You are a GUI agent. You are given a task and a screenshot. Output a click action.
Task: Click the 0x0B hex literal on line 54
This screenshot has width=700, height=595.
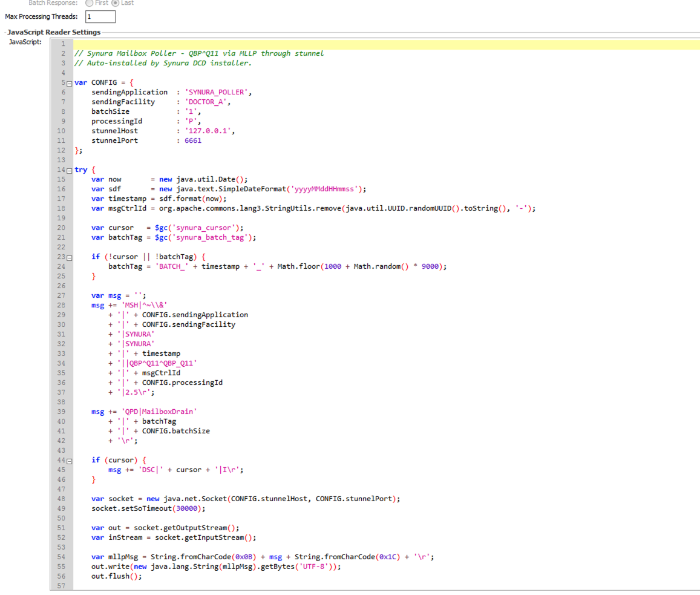click(x=244, y=557)
